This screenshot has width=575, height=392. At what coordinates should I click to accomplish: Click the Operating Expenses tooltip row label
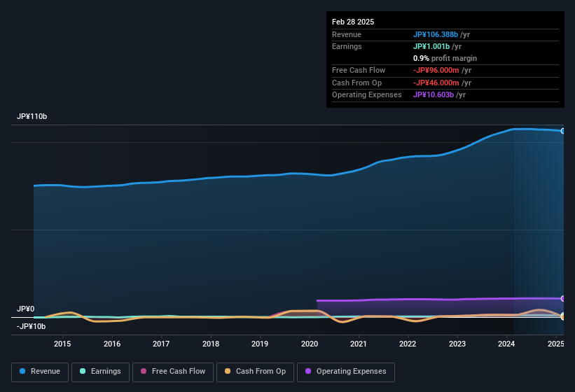pos(367,95)
